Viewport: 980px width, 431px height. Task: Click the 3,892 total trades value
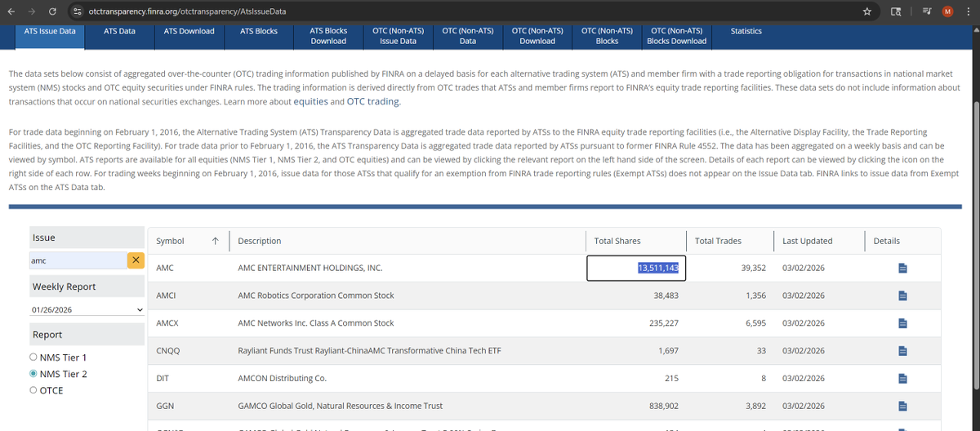(x=755, y=406)
